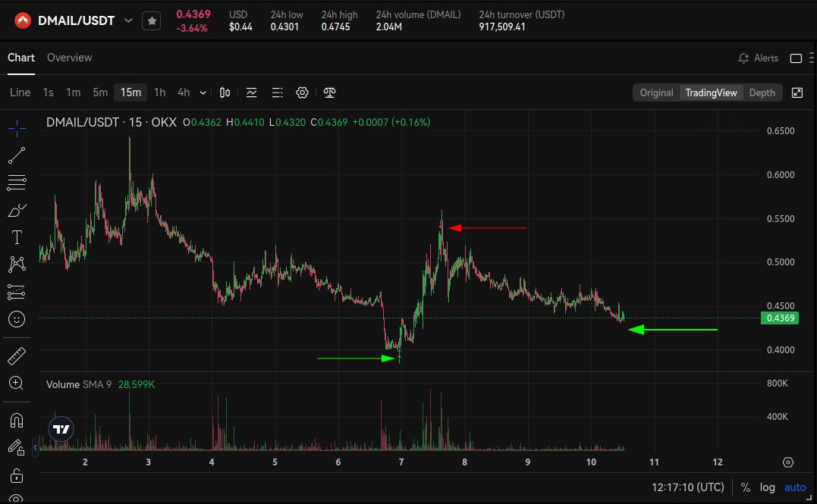Open the indicators panel icon
Viewport: 817px width, 504px height.
pyautogui.click(x=252, y=92)
